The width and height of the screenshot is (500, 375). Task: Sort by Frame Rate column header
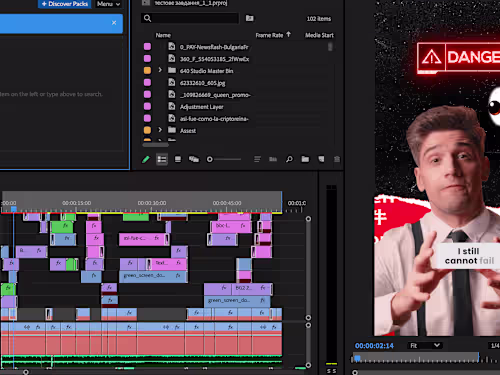(269, 35)
